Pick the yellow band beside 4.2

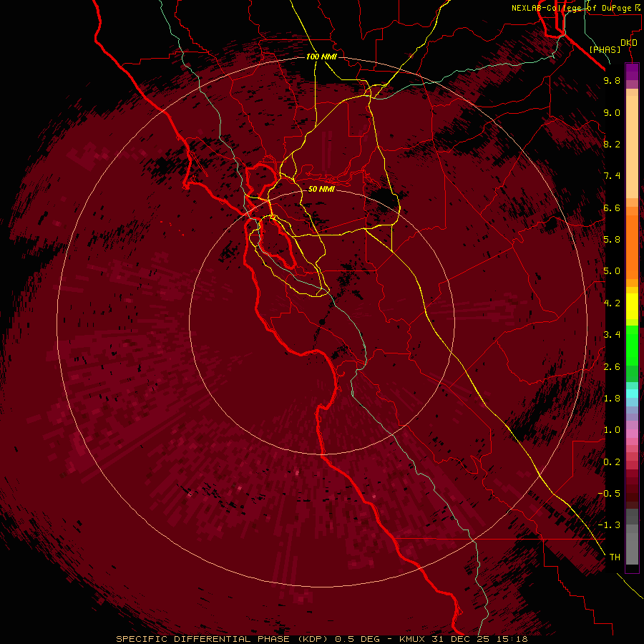[x=632, y=306]
